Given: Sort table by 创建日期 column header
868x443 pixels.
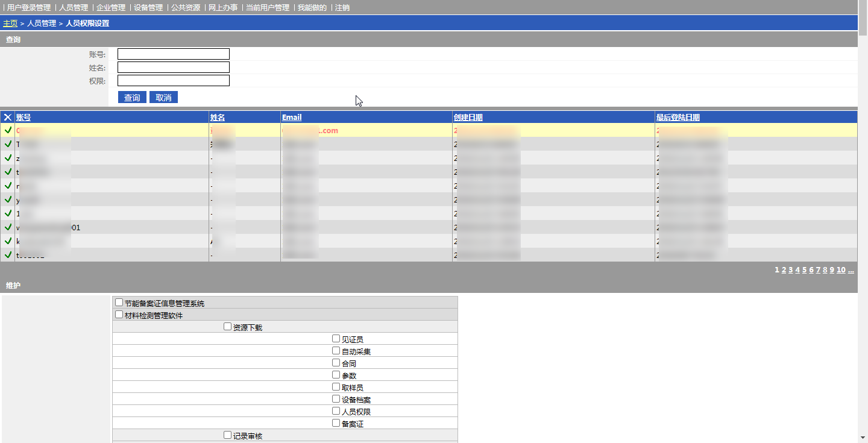Looking at the screenshot, I should click(x=468, y=118).
